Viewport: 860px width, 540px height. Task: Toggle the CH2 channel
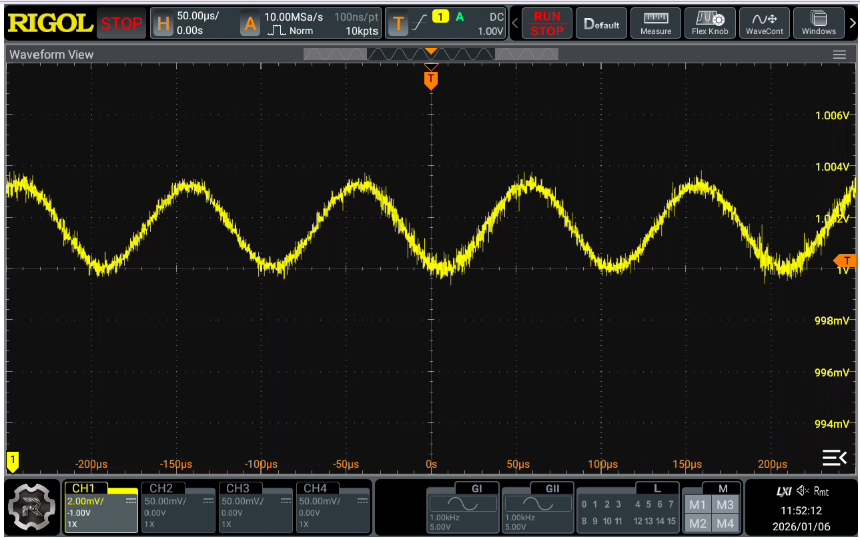(178, 506)
